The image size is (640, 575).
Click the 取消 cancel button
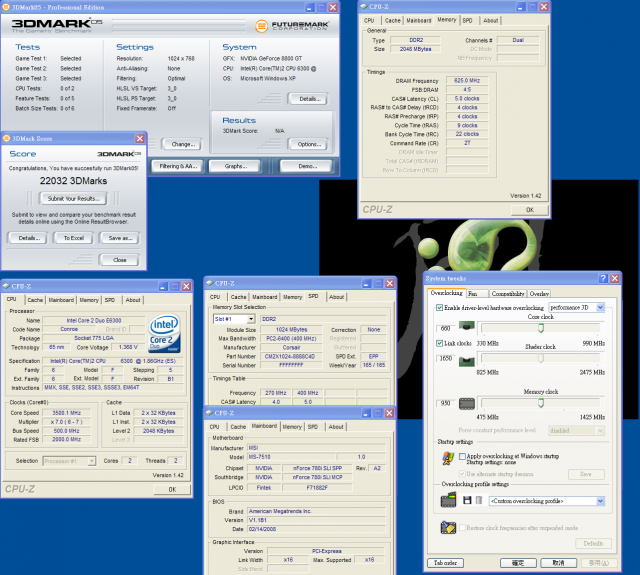click(558, 563)
